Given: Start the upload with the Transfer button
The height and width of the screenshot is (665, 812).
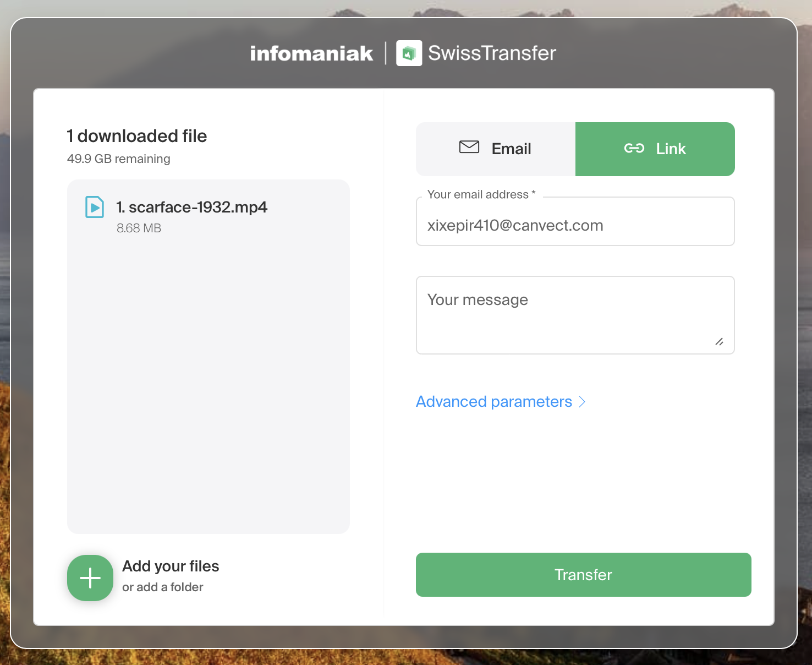Looking at the screenshot, I should coord(583,575).
